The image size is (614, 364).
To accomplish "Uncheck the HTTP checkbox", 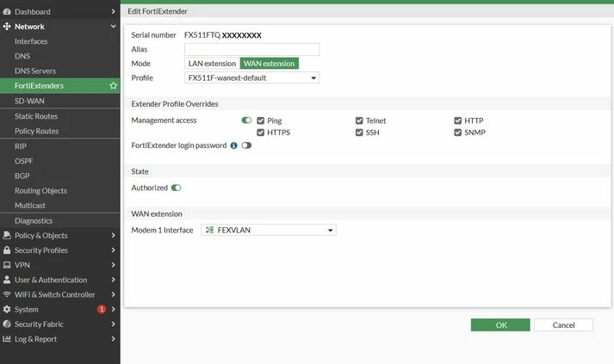I will click(458, 120).
